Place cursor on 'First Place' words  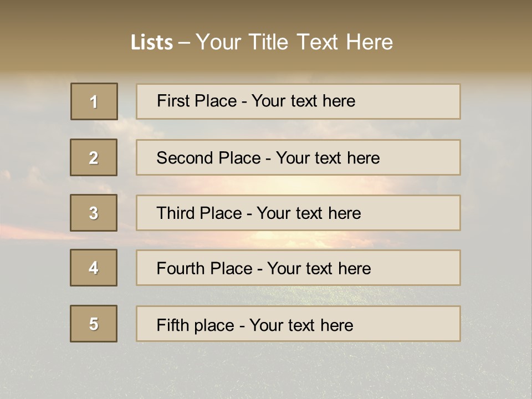[196, 101]
